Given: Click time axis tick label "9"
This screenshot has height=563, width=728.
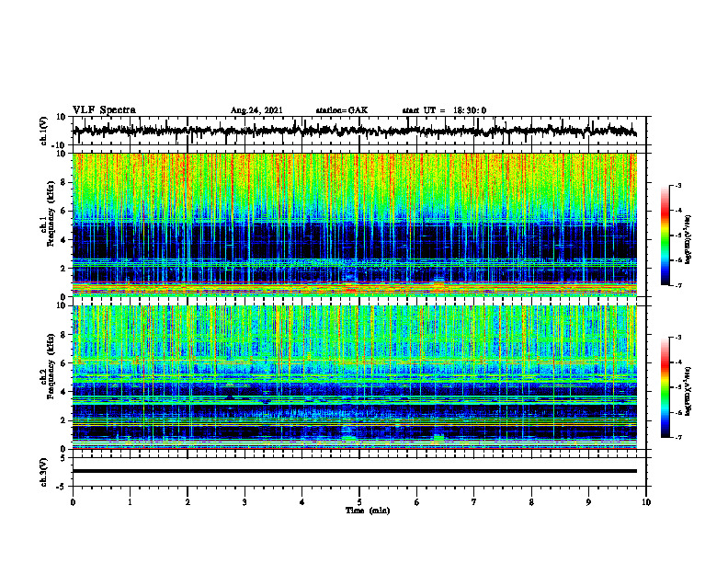Looking at the screenshot, I should [x=588, y=502].
